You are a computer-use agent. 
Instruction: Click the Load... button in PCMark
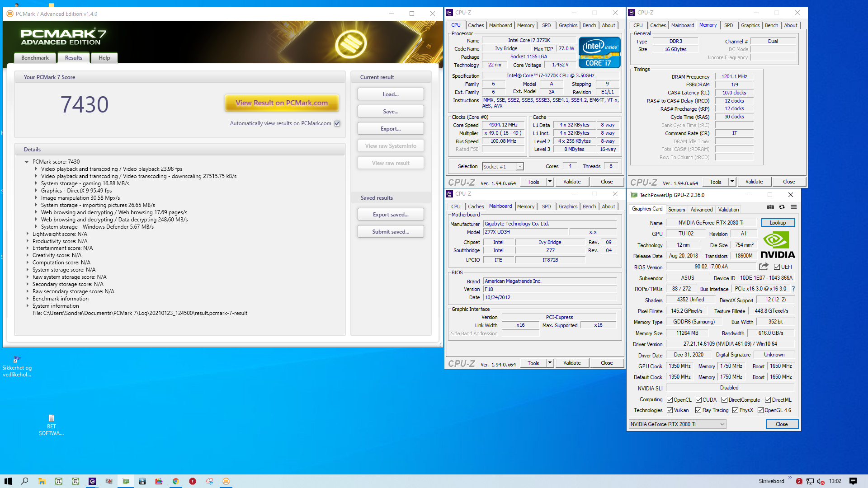(x=391, y=94)
